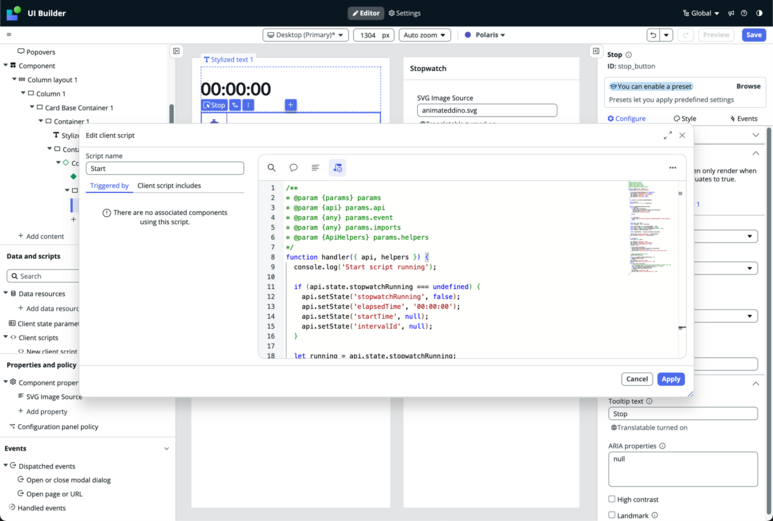
Task: Open the help icon in top bar
Action: pyautogui.click(x=744, y=13)
